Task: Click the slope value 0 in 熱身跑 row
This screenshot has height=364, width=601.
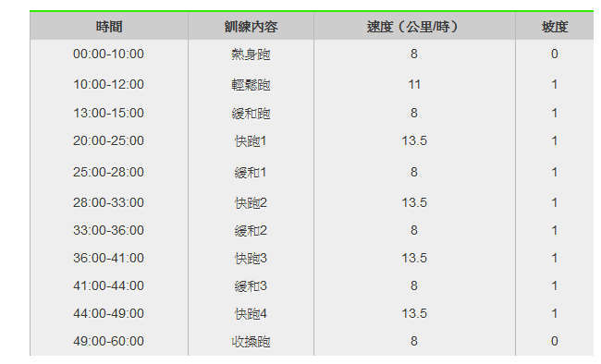Action: (x=554, y=54)
